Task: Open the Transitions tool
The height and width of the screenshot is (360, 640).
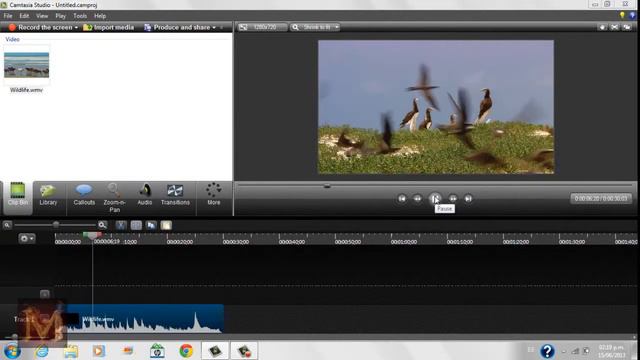Action: (175, 194)
